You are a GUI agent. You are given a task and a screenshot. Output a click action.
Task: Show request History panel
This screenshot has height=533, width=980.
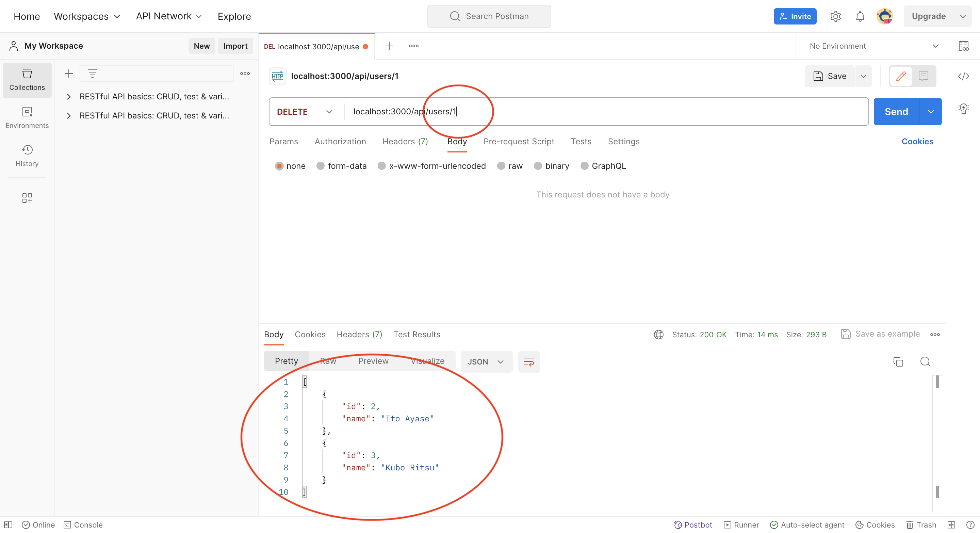27,155
